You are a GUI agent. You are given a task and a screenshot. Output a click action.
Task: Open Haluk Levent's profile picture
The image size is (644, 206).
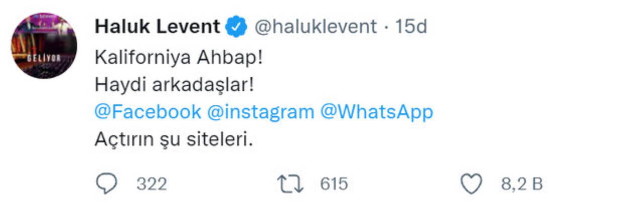(44, 46)
